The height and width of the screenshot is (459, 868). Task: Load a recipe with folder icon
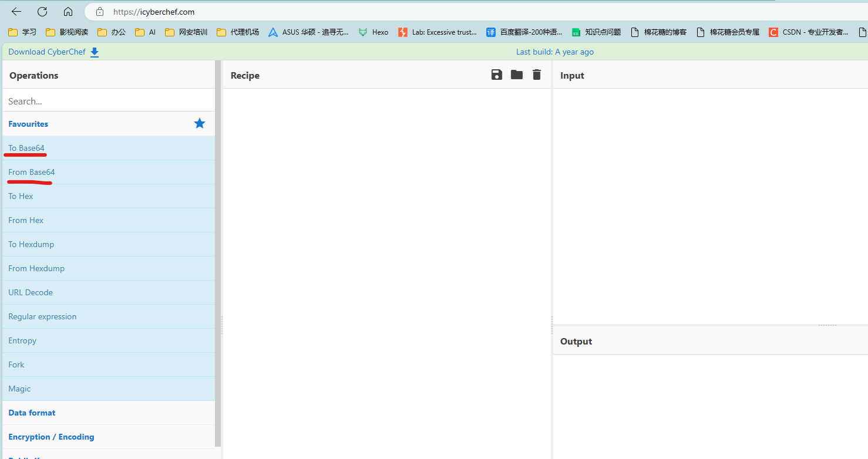(x=517, y=75)
